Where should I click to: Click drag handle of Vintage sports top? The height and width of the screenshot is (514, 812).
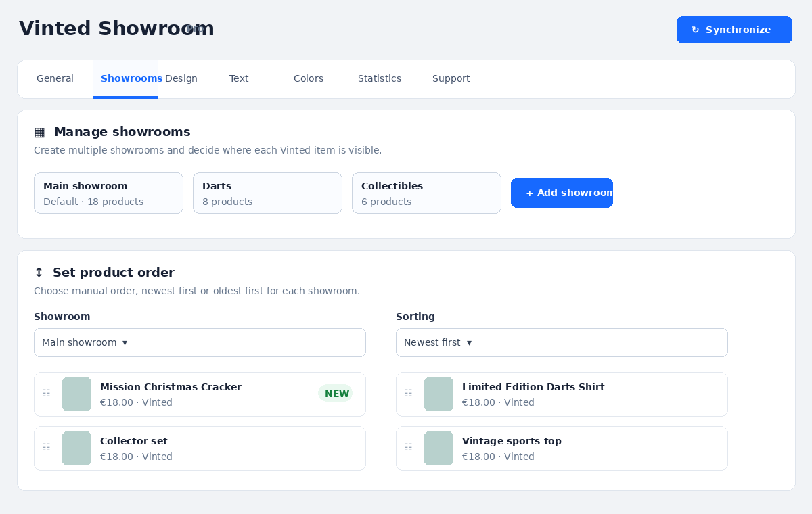click(408, 447)
